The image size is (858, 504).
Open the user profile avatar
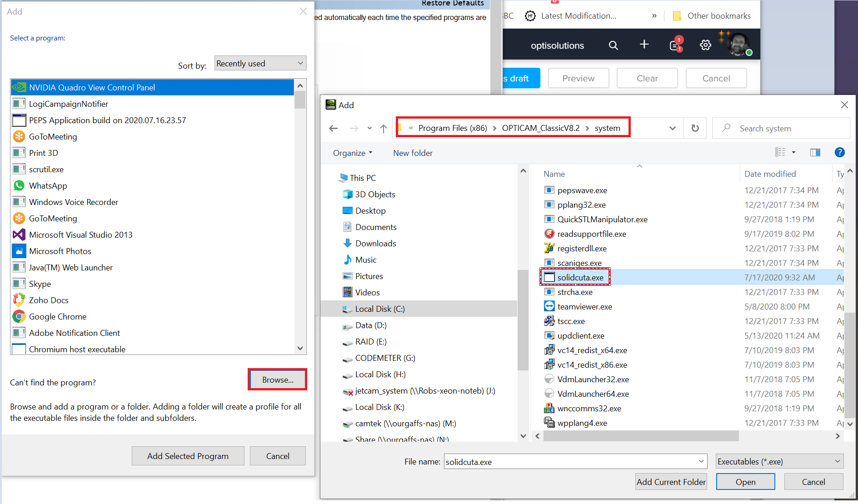[738, 45]
